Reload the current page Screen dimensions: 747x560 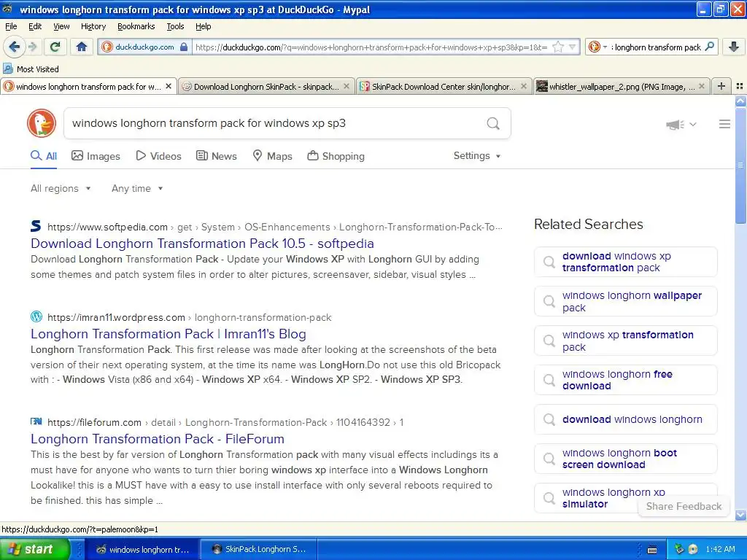coord(55,47)
